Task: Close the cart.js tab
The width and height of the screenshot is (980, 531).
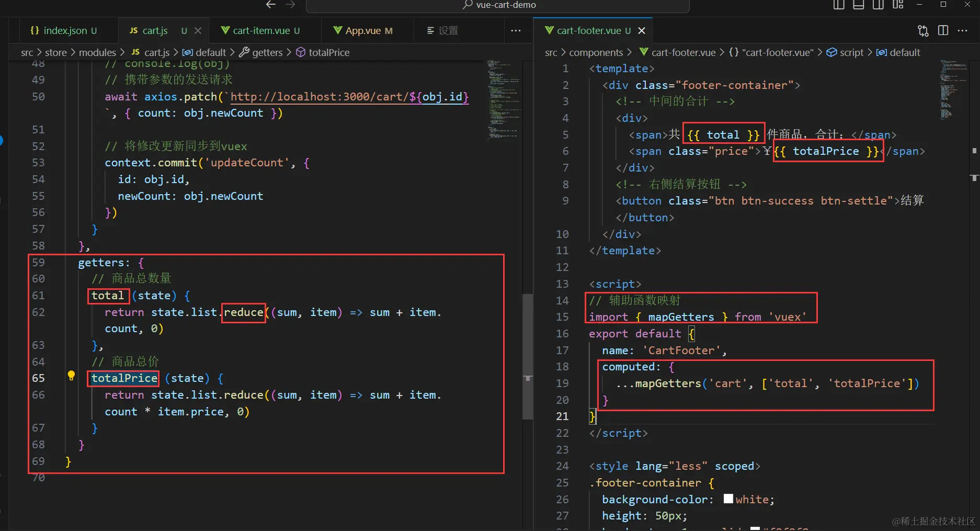Action: [198, 30]
